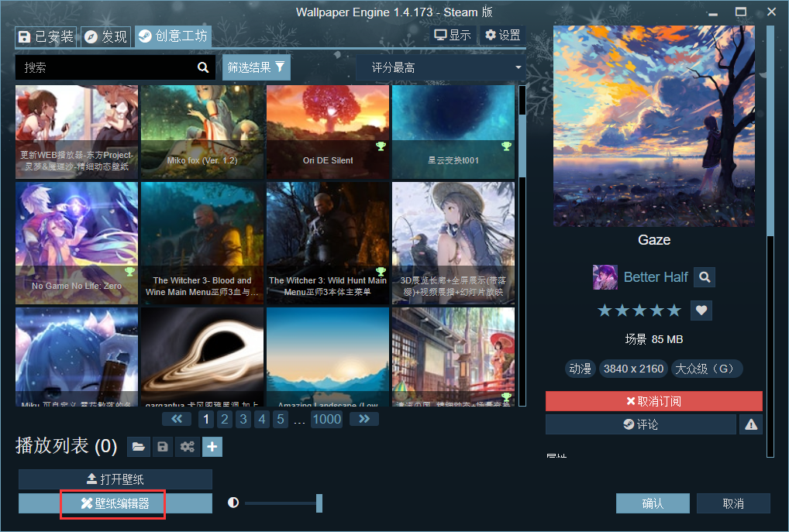Jump to page 1000
This screenshot has width=789, height=532.
pos(326,419)
